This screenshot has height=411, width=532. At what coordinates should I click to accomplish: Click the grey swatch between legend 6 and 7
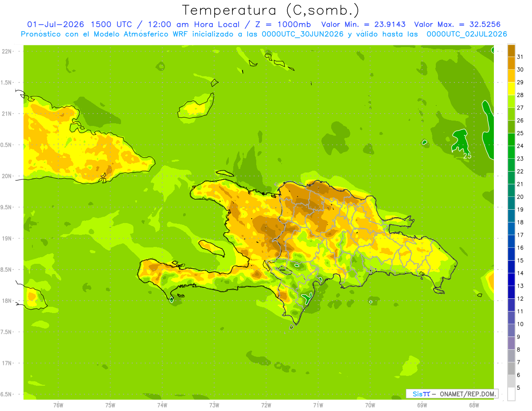pos(511,368)
